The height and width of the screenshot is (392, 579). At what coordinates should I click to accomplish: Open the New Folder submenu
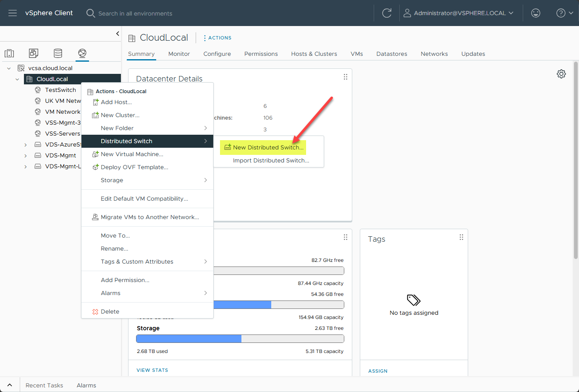pyautogui.click(x=147, y=128)
